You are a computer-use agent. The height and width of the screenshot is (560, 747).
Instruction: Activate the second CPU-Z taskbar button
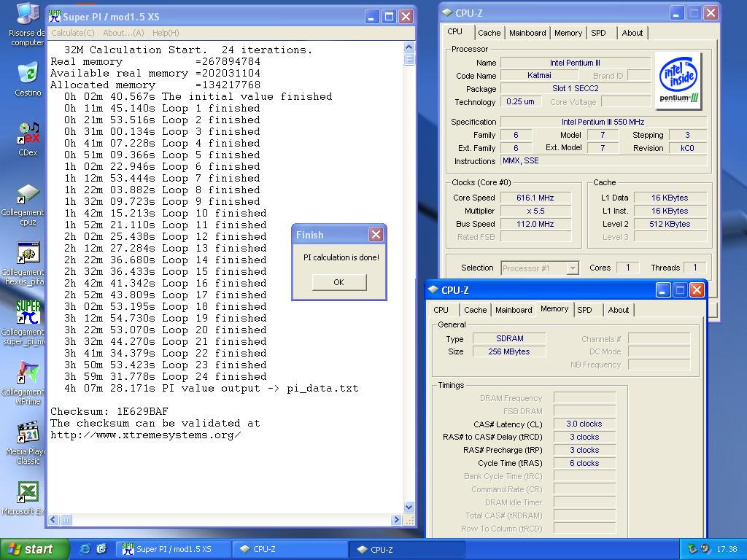[x=407, y=549]
